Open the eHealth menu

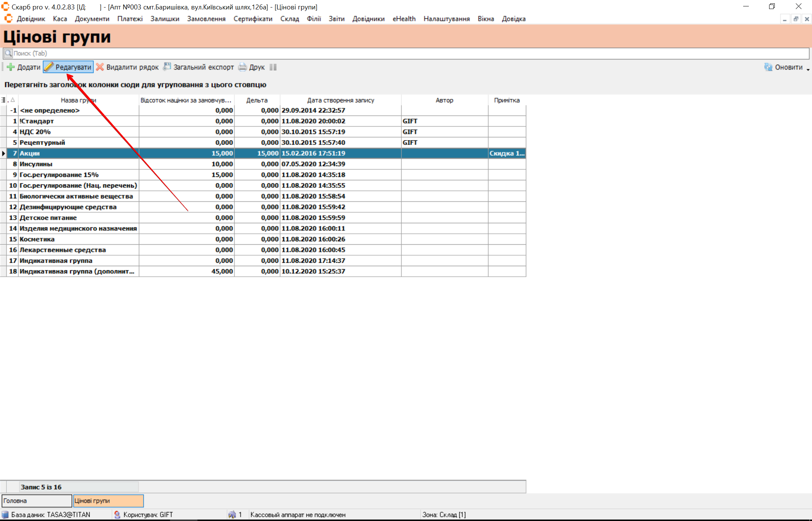(x=404, y=19)
